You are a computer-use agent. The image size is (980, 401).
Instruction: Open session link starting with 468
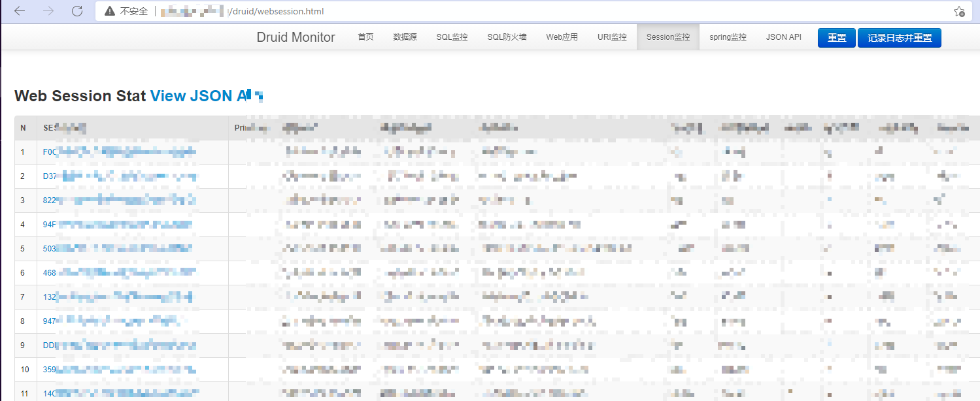tap(120, 273)
